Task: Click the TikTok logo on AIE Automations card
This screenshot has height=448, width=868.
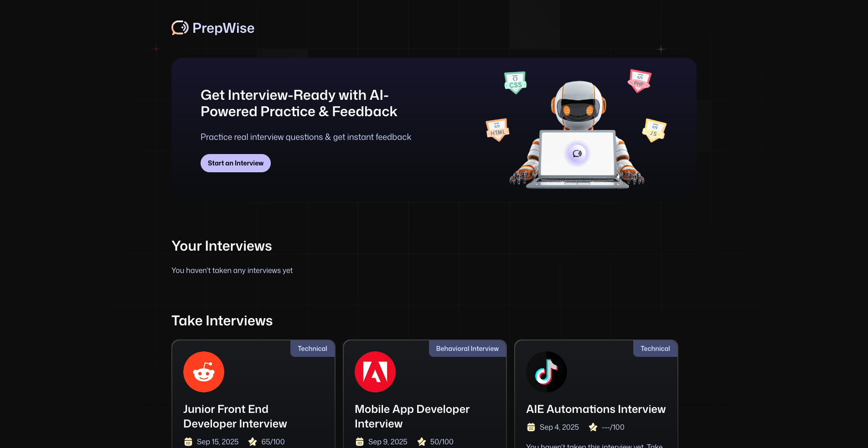Action: click(547, 372)
